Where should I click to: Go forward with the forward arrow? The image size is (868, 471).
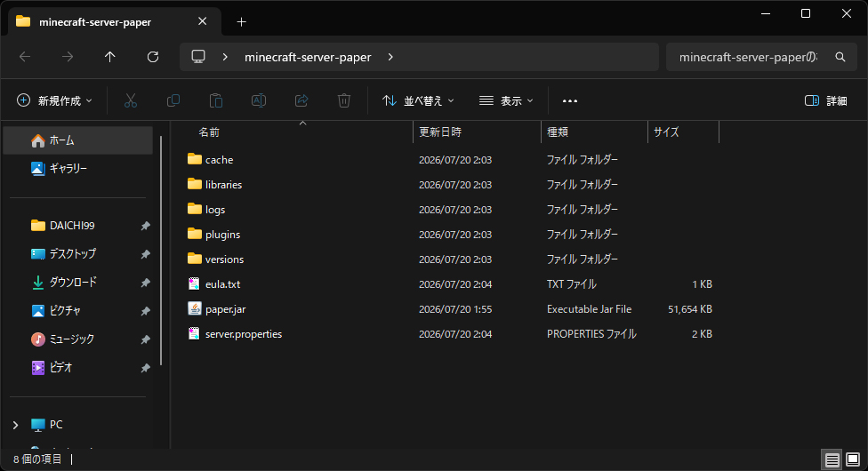(68, 57)
